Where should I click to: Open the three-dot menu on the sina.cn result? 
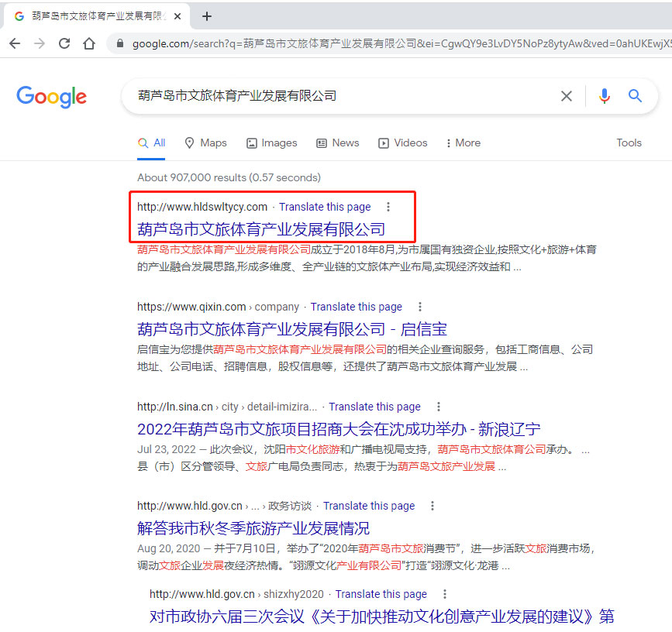[439, 406]
